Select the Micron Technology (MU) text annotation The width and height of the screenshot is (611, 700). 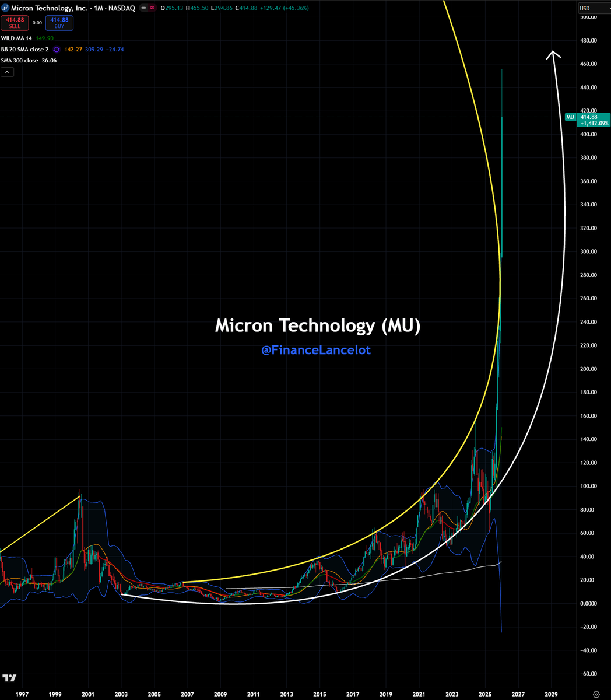tap(318, 325)
